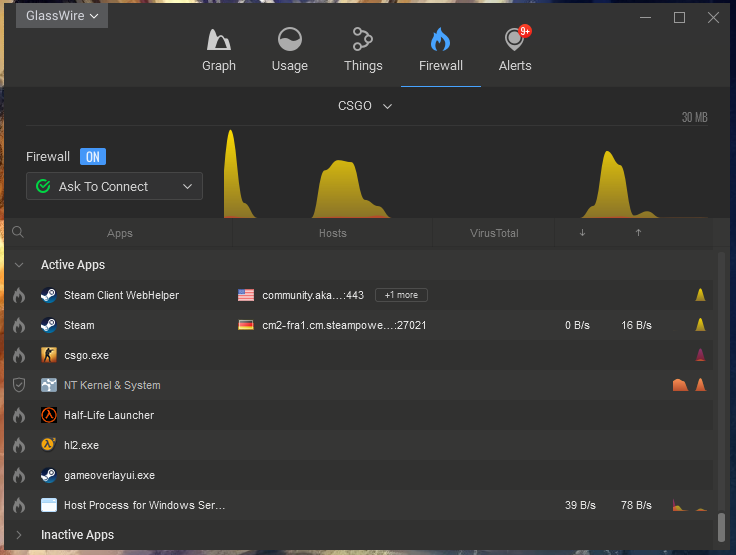The height and width of the screenshot is (555, 736).
Task: Select host community.aka...:443
Action: pyautogui.click(x=313, y=295)
